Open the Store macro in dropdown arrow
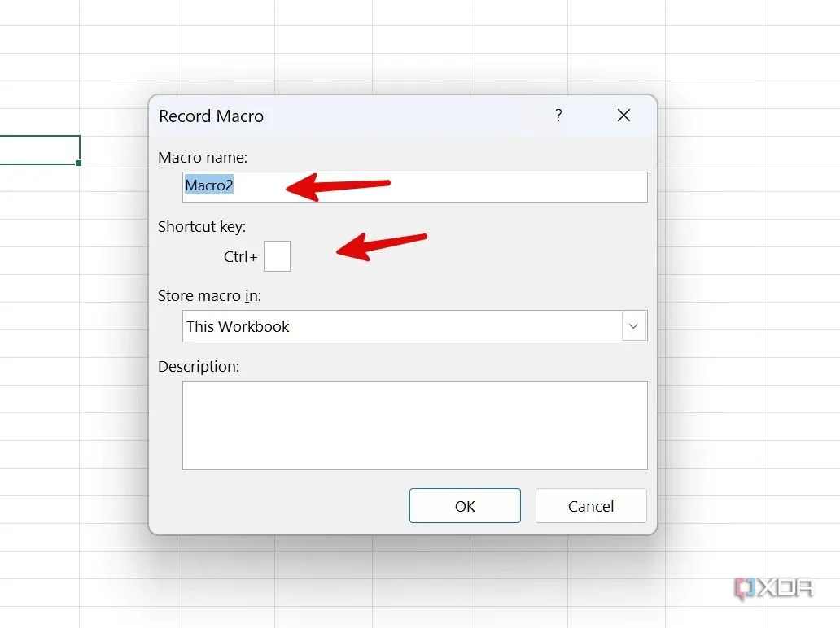Image resolution: width=840 pixels, height=628 pixels. pyautogui.click(x=634, y=326)
